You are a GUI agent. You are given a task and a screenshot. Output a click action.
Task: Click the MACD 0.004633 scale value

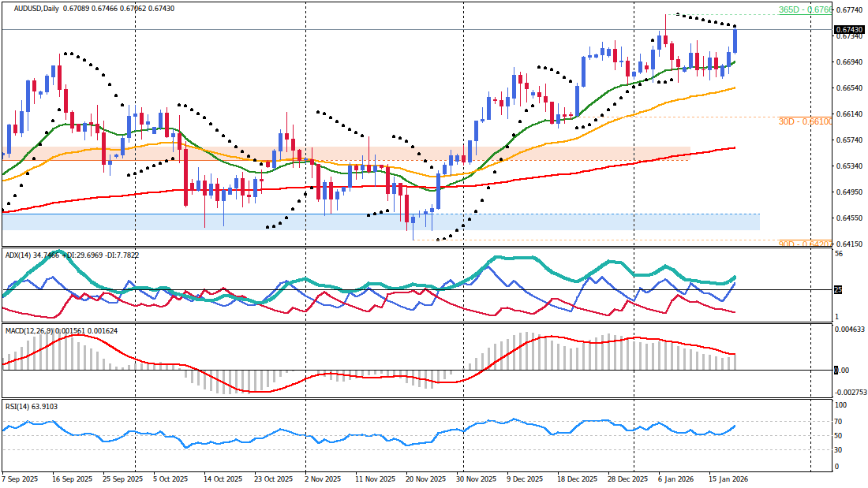pos(850,330)
